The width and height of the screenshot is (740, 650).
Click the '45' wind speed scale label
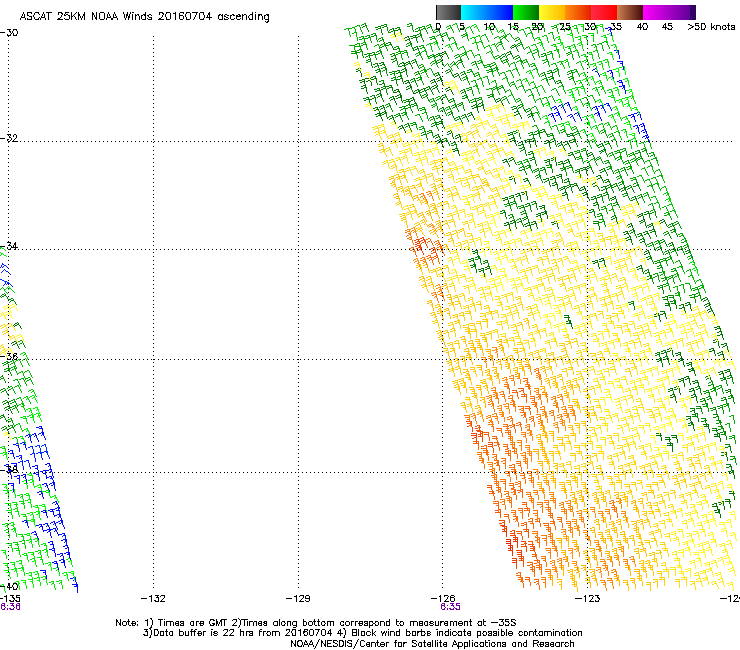point(667,27)
